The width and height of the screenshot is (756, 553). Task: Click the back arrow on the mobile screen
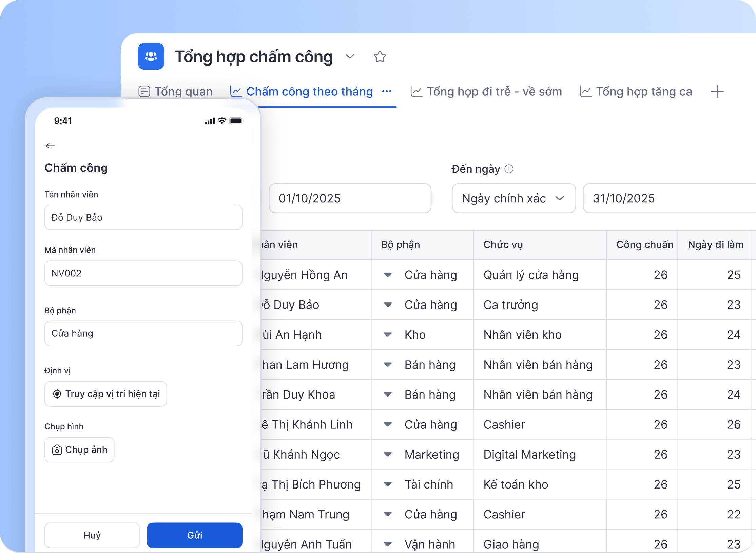50,145
